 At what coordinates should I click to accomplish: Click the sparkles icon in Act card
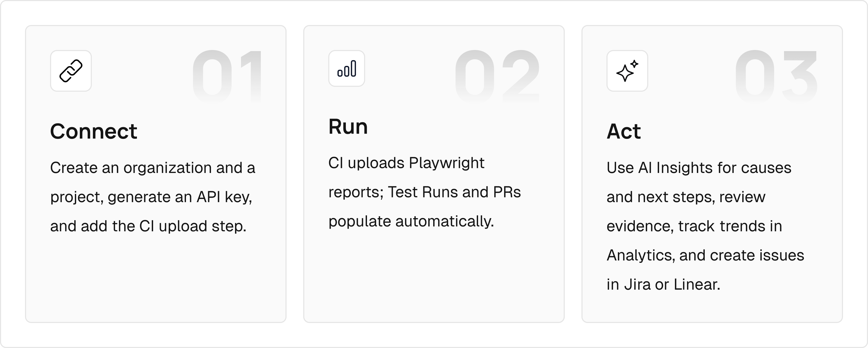pyautogui.click(x=627, y=71)
